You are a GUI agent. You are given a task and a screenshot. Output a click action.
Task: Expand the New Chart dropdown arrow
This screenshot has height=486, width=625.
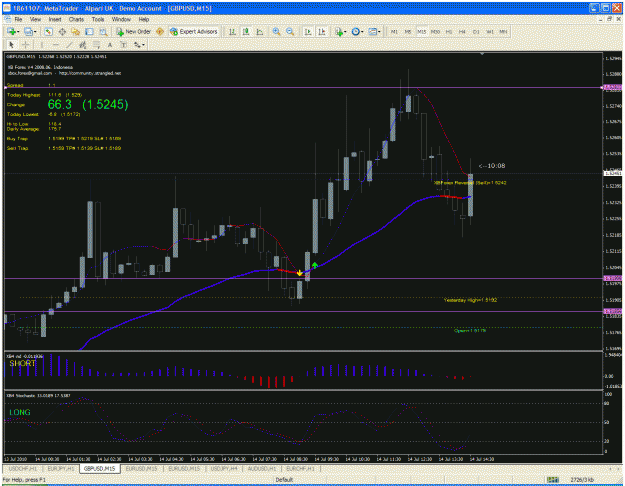coord(18,31)
